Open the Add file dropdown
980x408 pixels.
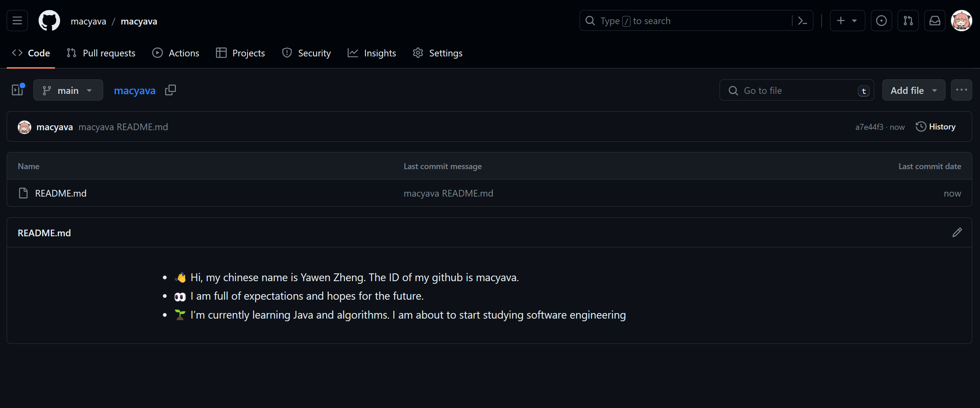coord(913,90)
